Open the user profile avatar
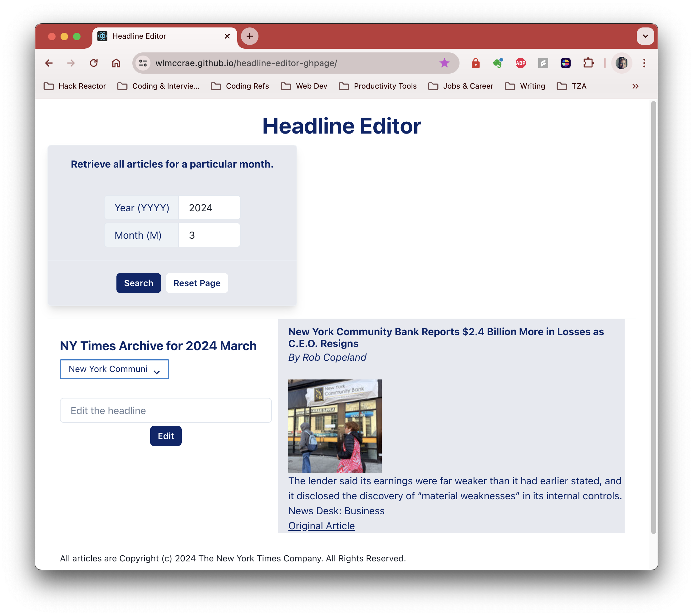Image resolution: width=693 pixels, height=616 pixels. click(x=621, y=63)
